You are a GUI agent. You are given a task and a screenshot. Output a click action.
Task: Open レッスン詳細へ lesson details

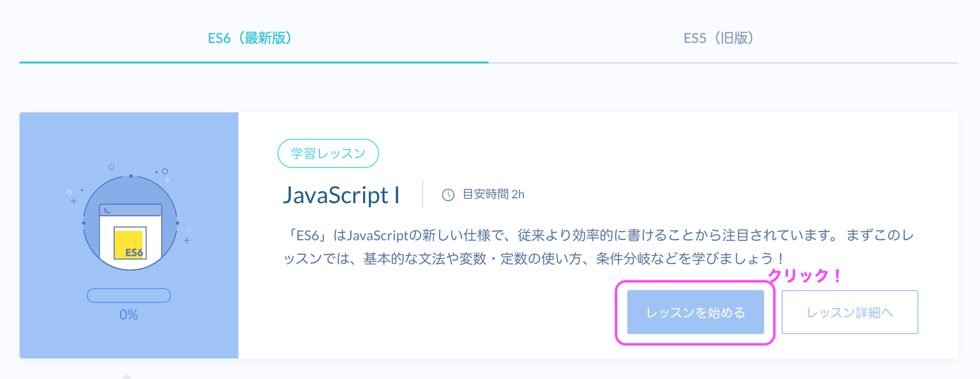[x=850, y=313]
